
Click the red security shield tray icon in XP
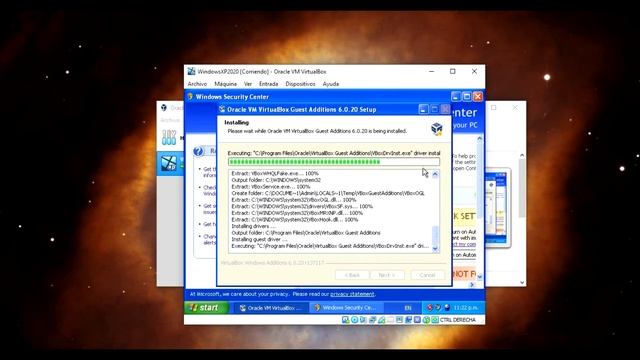[430, 307]
